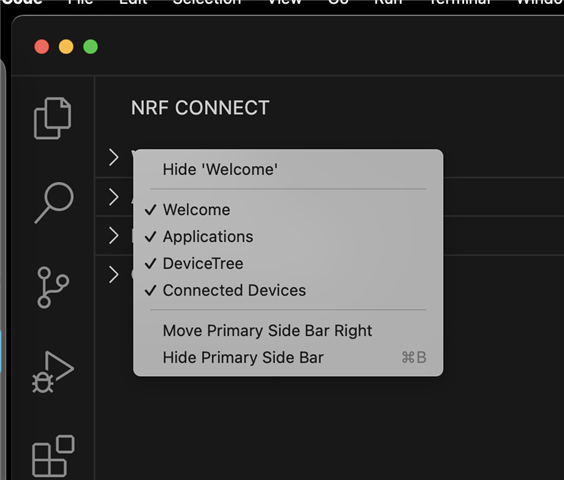Click the NRF CONNECT panel title

click(200, 108)
